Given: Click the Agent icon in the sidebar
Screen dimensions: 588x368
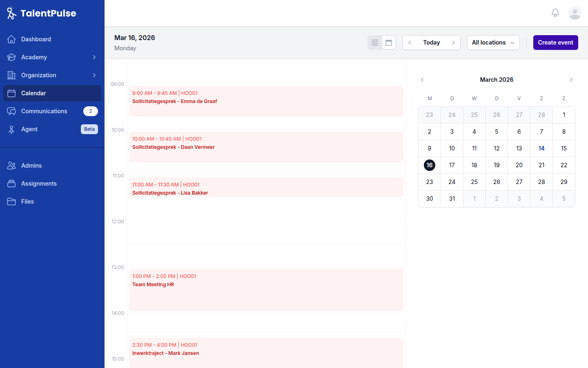Looking at the screenshot, I should [11, 129].
